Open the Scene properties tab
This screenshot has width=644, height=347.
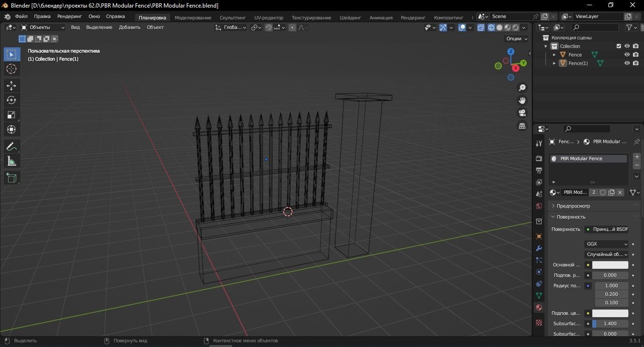tap(539, 194)
